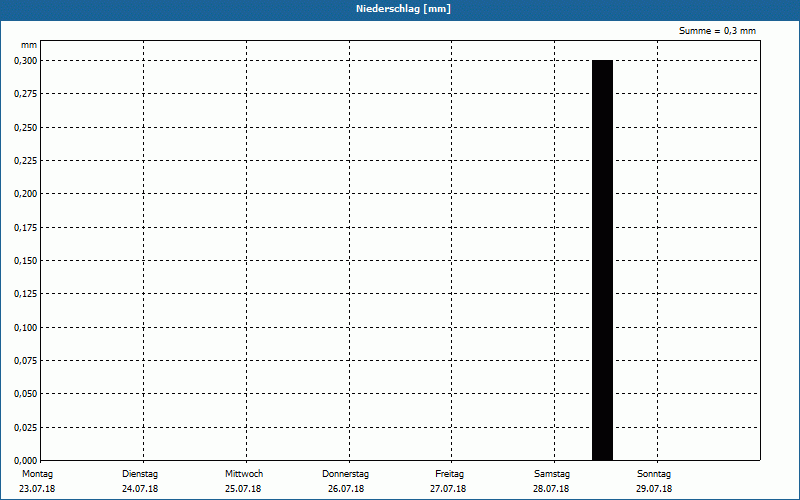Click the 0,125 axis value
The width and height of the screenshot is (800, 500).
(x=26, y=294)
